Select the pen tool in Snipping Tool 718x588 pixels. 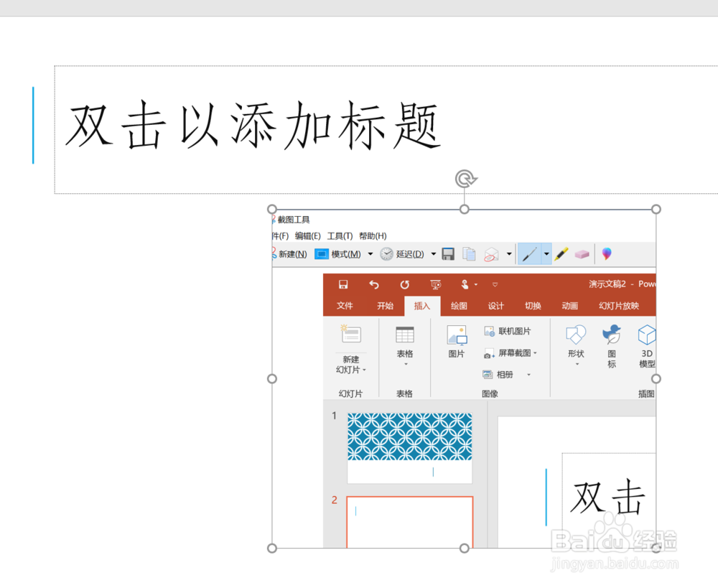coord(529,253)
